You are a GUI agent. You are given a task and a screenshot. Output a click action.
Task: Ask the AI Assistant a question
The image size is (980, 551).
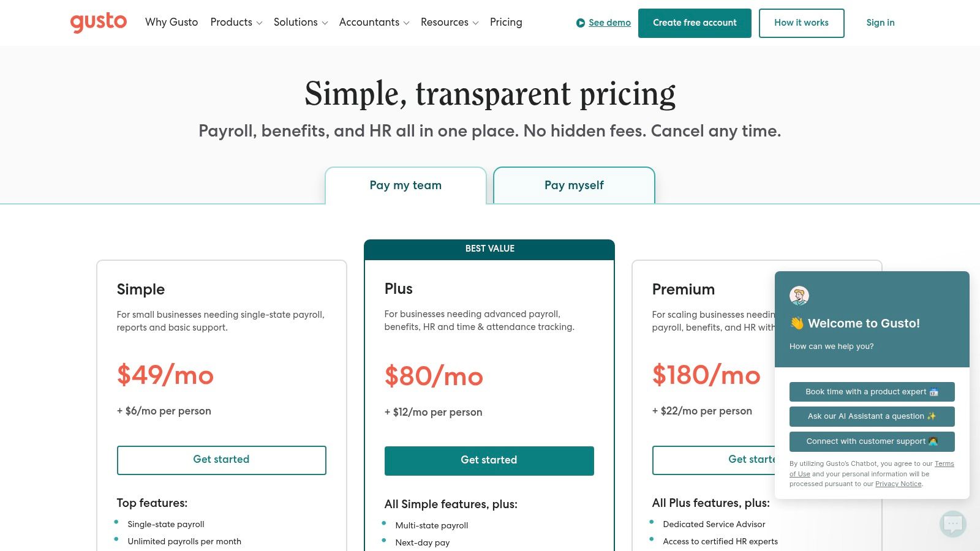[x=872, y=416]
